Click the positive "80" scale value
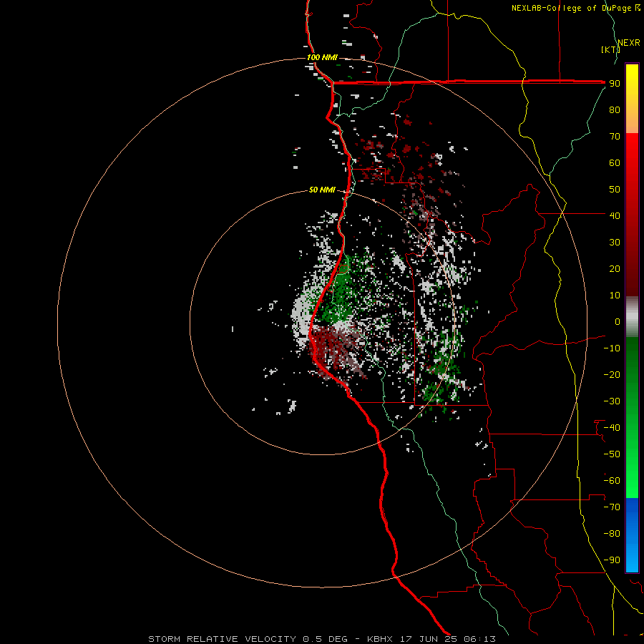 [x=615, y=109]
